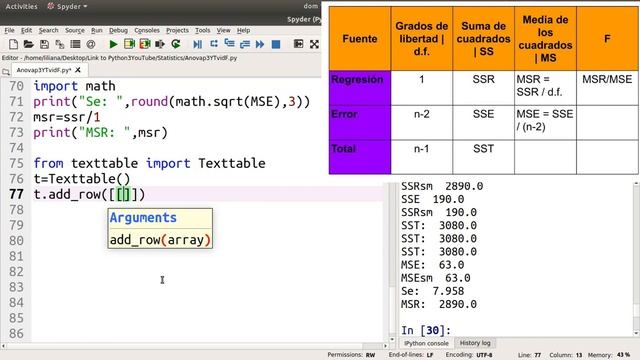Save all files toolbar icon

[60, 44]
